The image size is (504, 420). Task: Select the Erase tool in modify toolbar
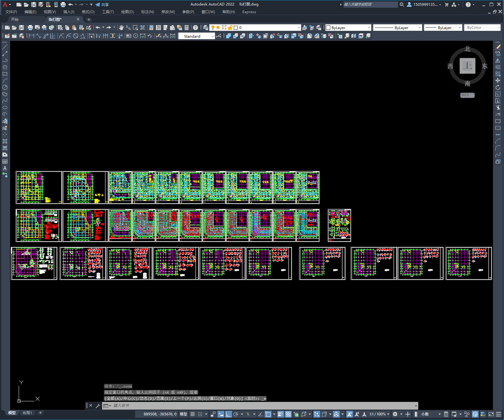[x=498, y=47]
